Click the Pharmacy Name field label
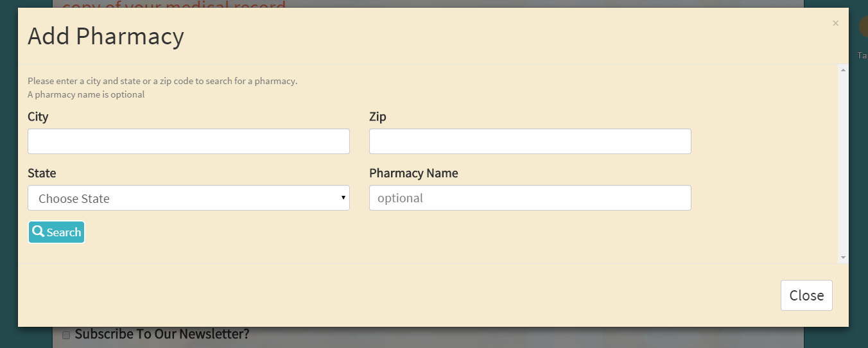The height and width of the screenshot is (348, 868). [x=413, y=173]
